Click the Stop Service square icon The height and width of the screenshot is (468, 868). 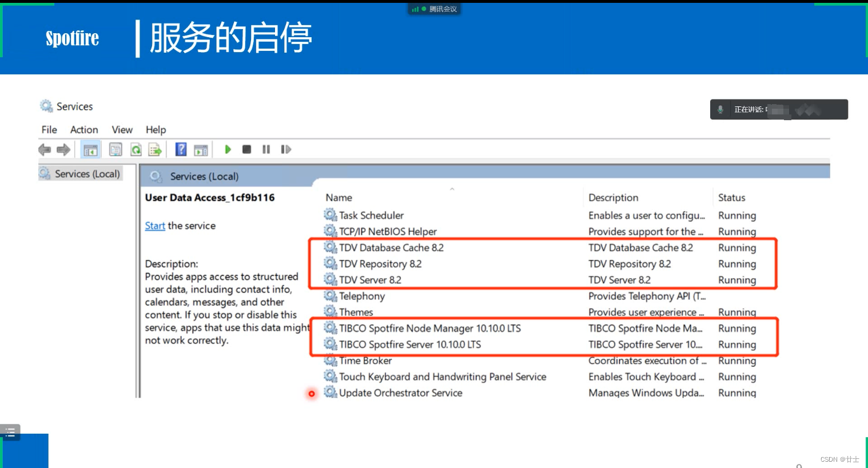pos(247,149)
